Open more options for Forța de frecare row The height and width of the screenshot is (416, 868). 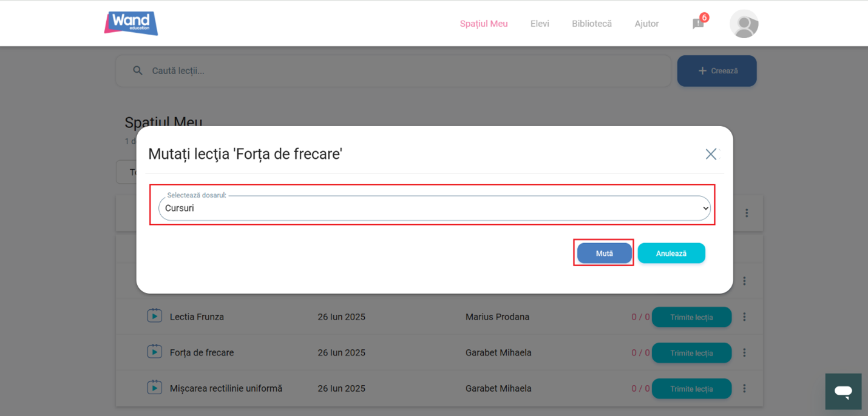click(x=744, y=353)
